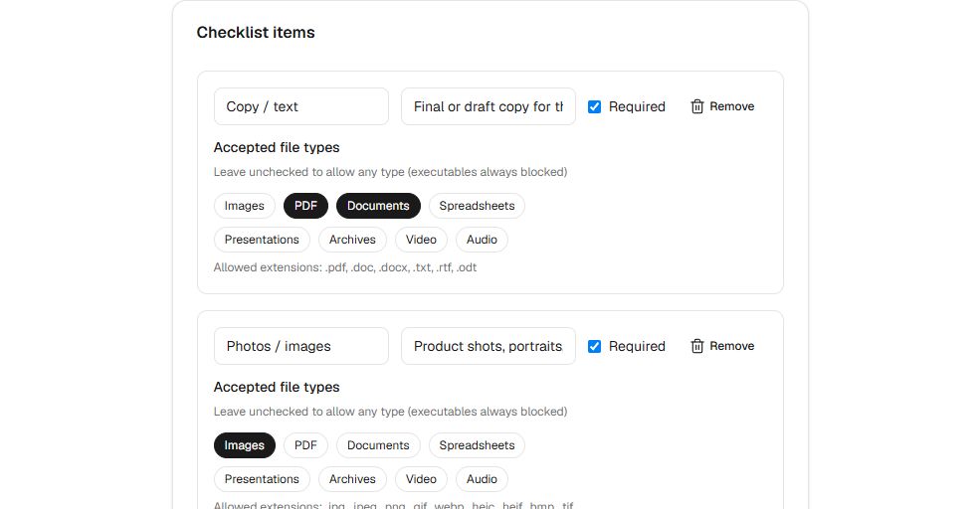
Task: Edit the Final or draft copy description field
Action: [x=489, y=106]
